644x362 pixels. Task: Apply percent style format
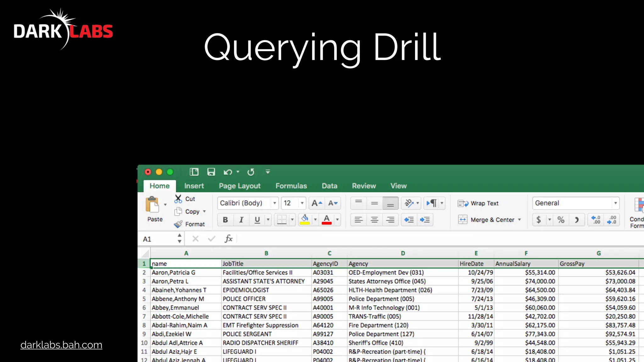coord(561,220)
